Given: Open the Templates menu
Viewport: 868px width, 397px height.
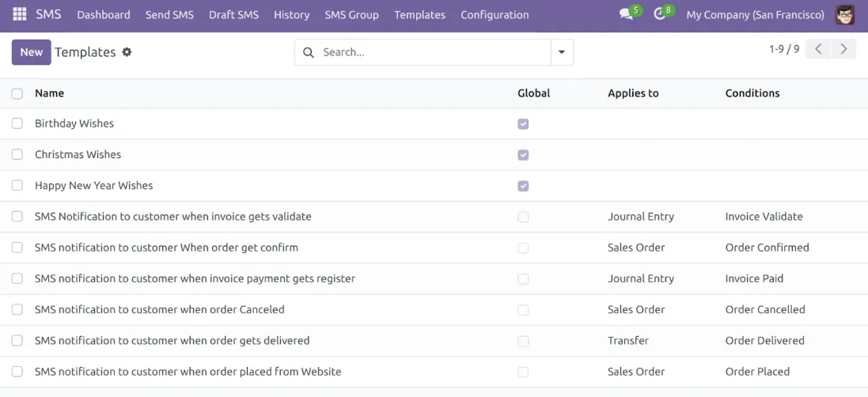Looking at the screenshot, I should 419,15.
